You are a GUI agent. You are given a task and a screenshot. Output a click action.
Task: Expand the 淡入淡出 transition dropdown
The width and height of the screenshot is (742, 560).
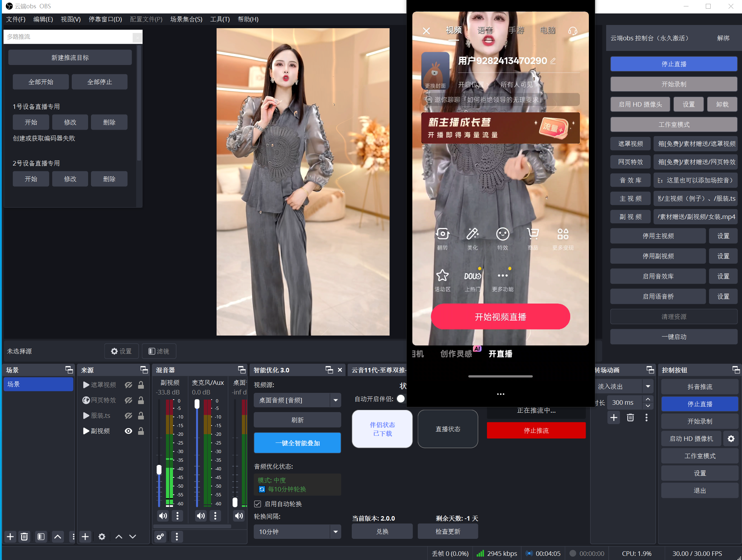click(x=648, y=386)
